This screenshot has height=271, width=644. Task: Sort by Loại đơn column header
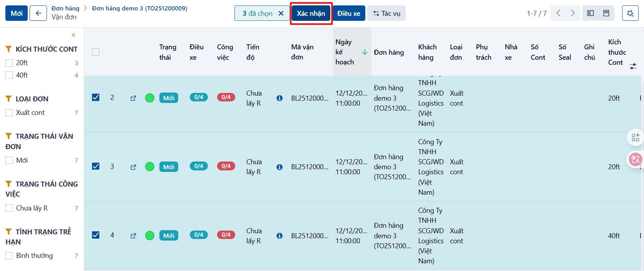(x=456, y=52)
